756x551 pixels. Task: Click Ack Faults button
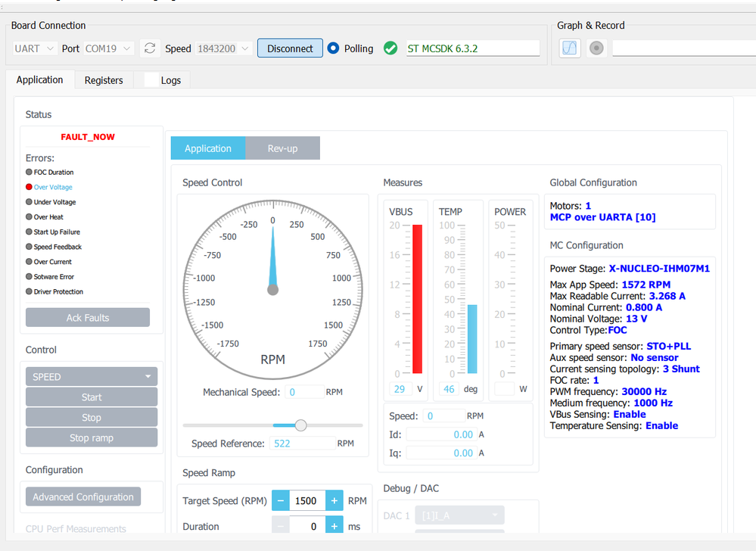pyautogui.click(x=88, y=317)
